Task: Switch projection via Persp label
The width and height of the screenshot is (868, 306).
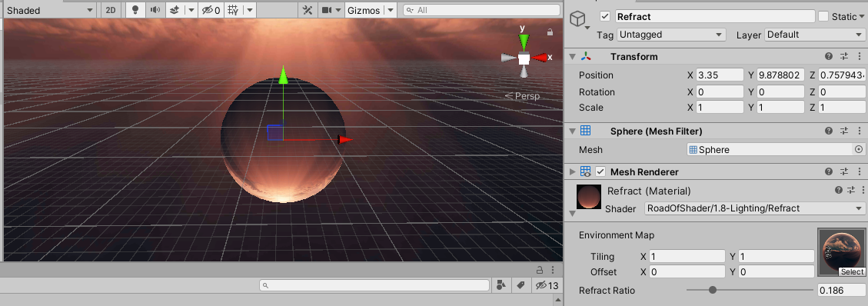Action: (522, 96)
